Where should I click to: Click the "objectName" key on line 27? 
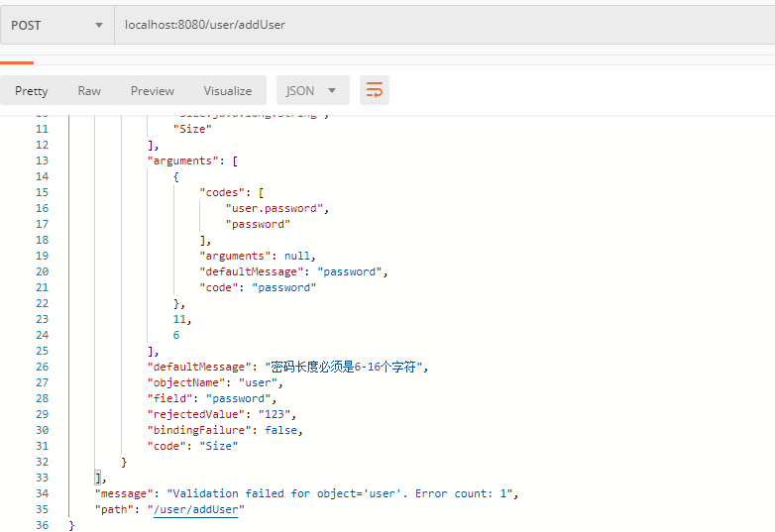[186, 382]
